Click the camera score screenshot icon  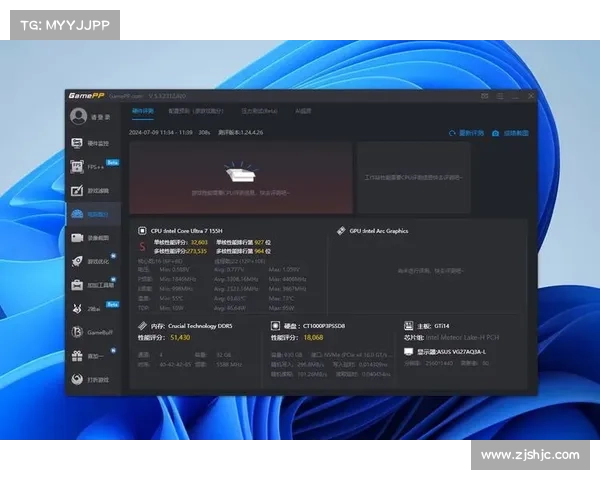(496, 133)
